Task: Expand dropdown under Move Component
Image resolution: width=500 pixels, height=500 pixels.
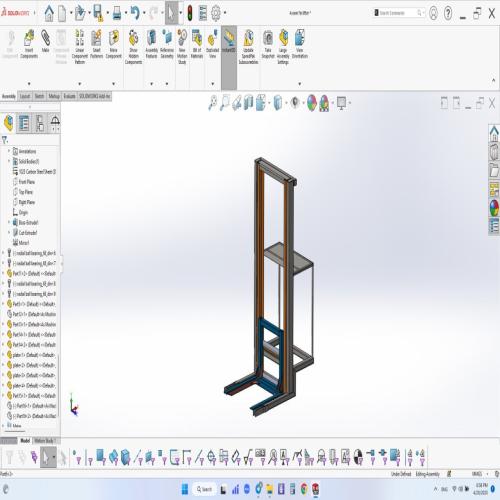Action: pyautogui.click(x=114, y=84)
